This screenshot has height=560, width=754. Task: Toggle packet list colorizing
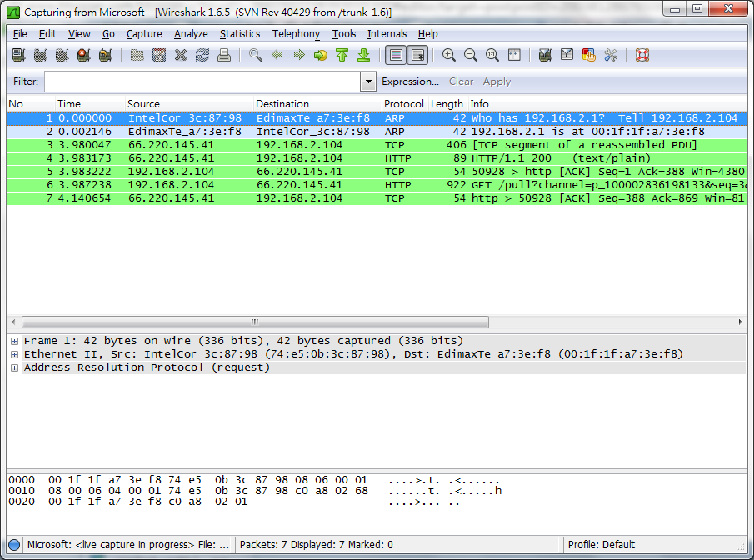(396, 55)
